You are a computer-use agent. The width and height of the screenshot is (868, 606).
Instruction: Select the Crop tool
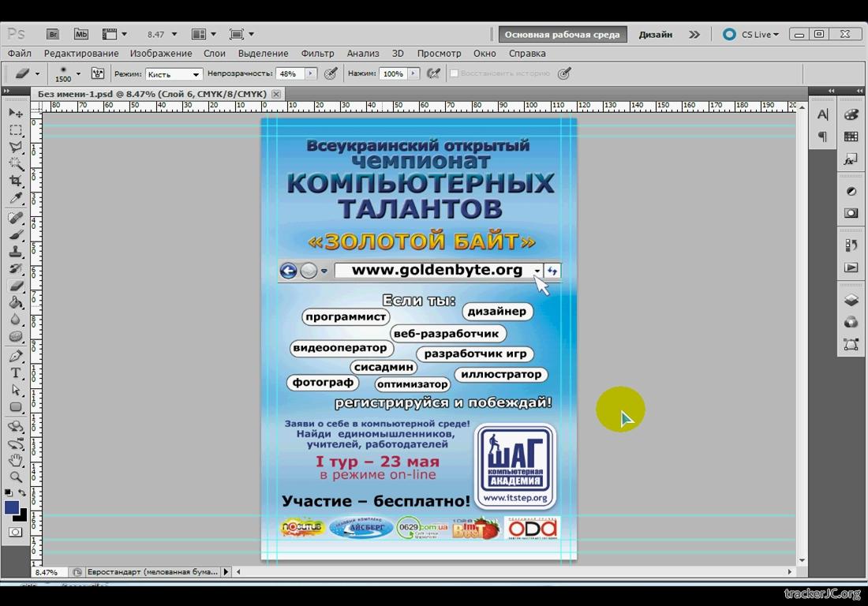(x=15, y=181)
